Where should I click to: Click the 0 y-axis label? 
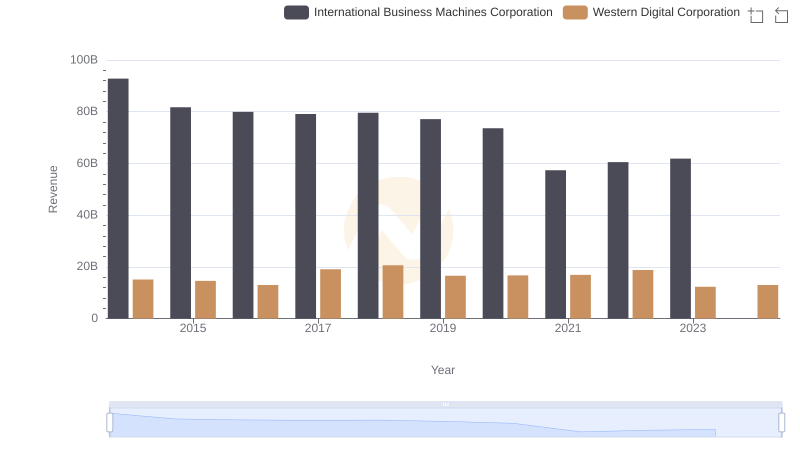tap(94, 318)
